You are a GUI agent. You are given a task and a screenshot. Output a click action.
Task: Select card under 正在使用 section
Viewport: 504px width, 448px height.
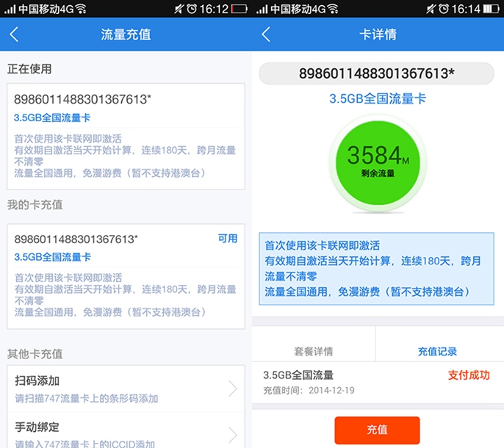(x=125, y=137)
